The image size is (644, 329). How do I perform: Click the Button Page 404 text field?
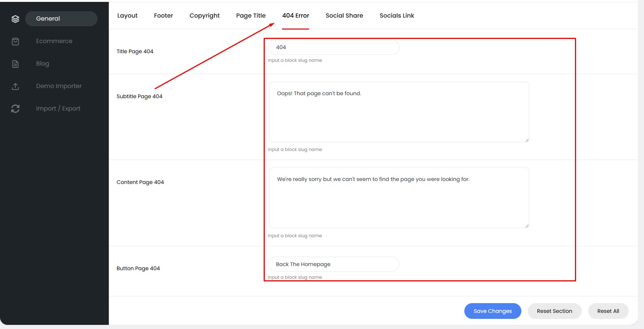pos(333,264)
